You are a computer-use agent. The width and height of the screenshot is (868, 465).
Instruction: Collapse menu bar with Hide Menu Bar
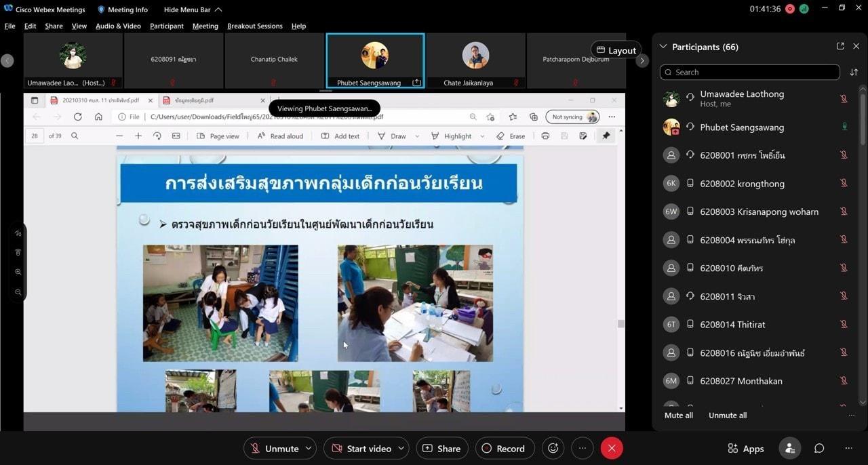tap(193, 9)
